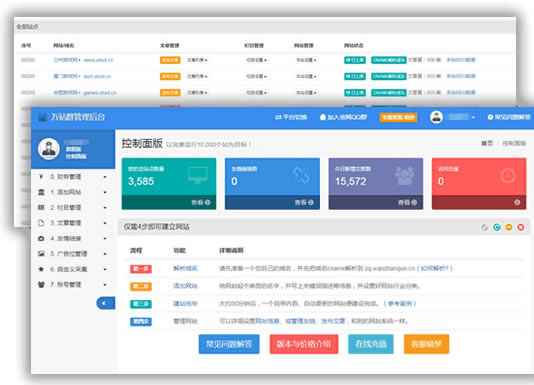Click the document icon for 3. 文章管理
534x385 pixels.
point(41,223)
